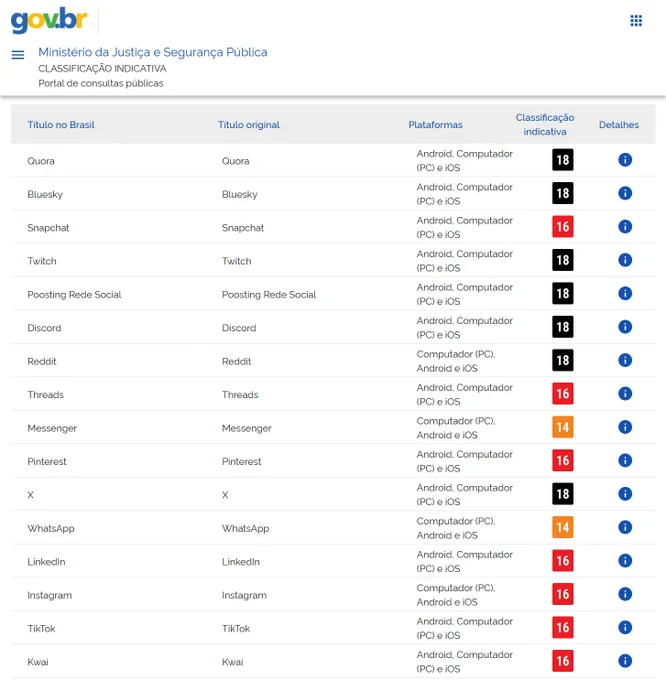Image resolution: width=666 pixels, height=680 pixels.
Task: Sort by Classificação indicativa column header
Action: [545, 124]
